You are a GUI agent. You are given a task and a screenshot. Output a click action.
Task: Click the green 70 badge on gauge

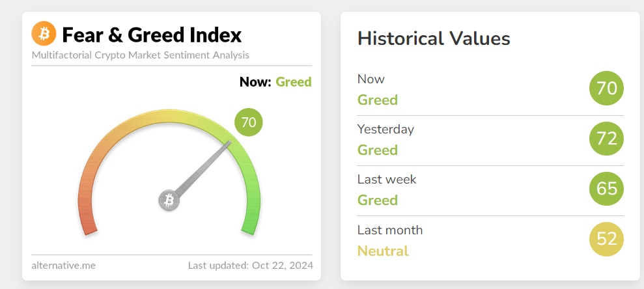click(249, 122)
